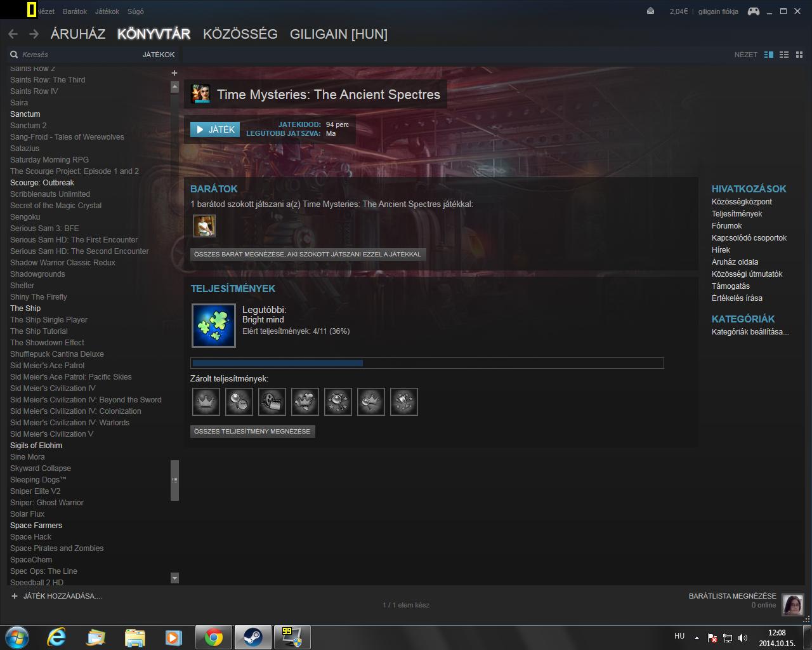Screen dimensions: 812x650
Task: Open the Bright mind achievement icon
Action: 214,326
